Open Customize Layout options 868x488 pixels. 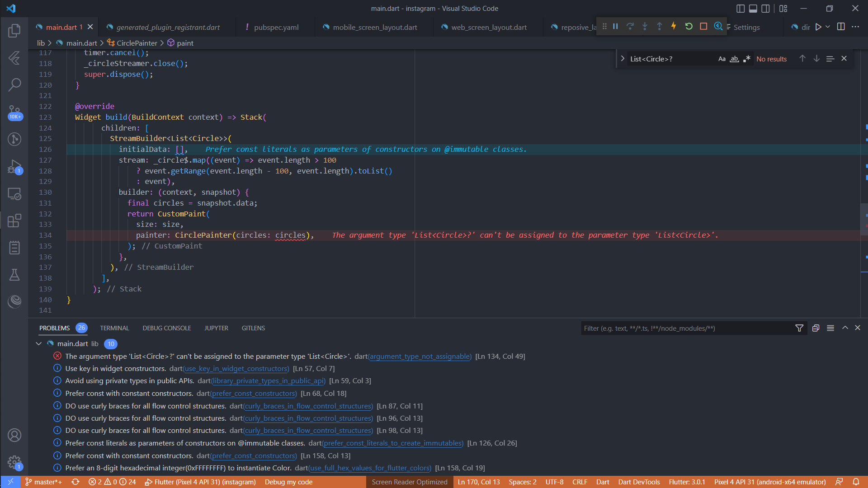point(783,8)
